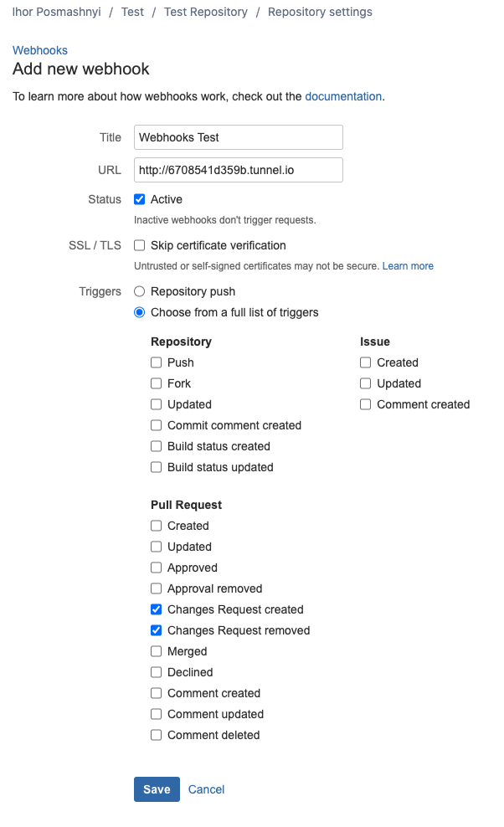Enable the Commit comment created trigger
The width and height of the screenshot is (504, 827).
(x=156, y=425)
